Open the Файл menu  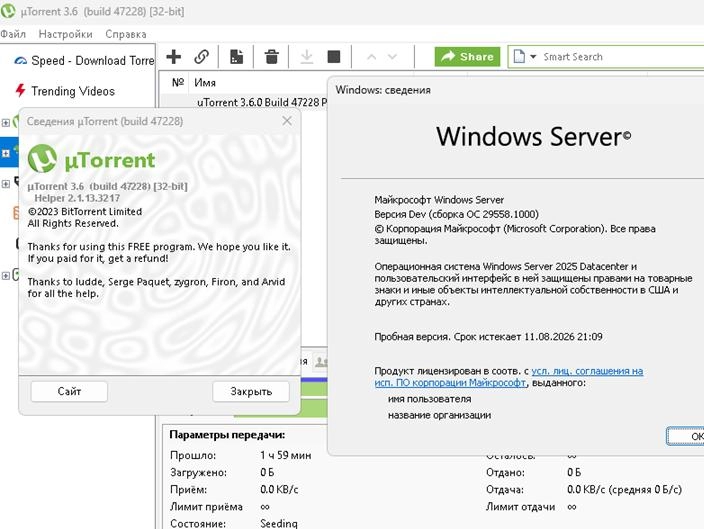(x=13, y=34)
